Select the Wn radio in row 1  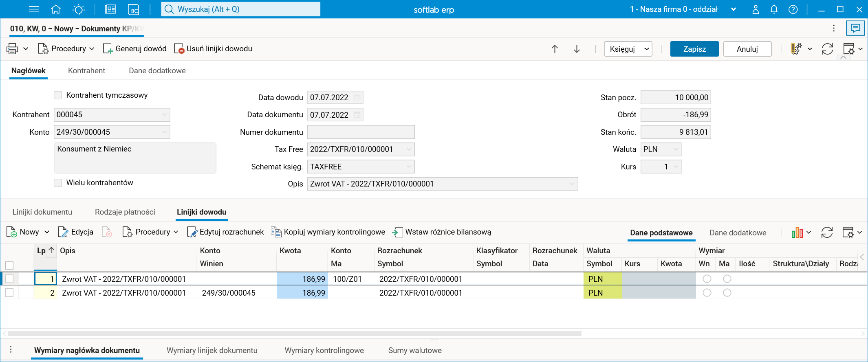[x=707, y=279]
